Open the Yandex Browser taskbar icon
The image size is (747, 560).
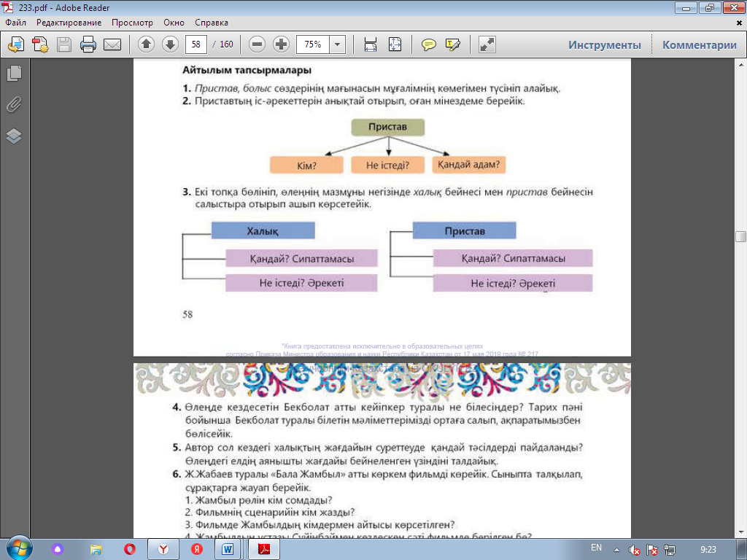click(x=163, y=549)
